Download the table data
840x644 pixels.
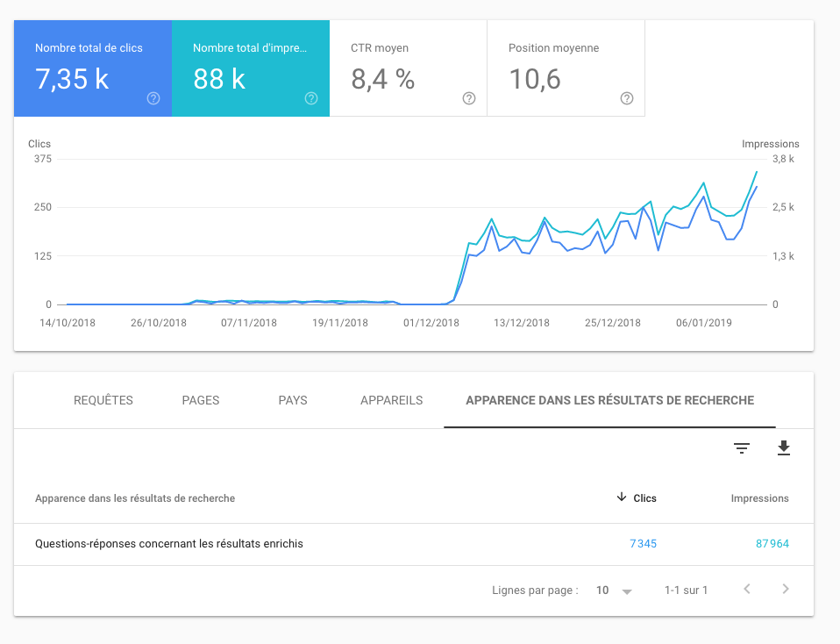click(784, 447)
